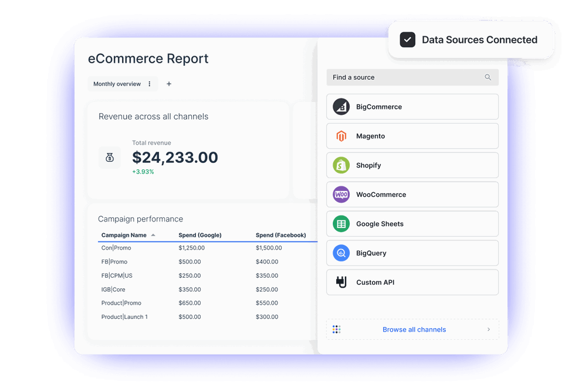Screen dimensions: 582x392
Task: Select WooCommerce data source
Action: [412, 195]
